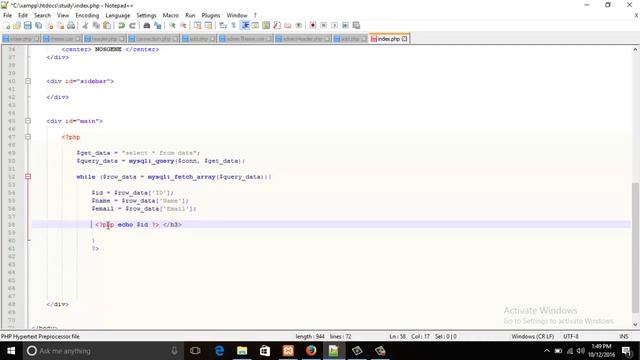Screen dimensions: 640x360
Task: Copy the selection using the Copy toolbar icon
Action: (x=96, y=25)
